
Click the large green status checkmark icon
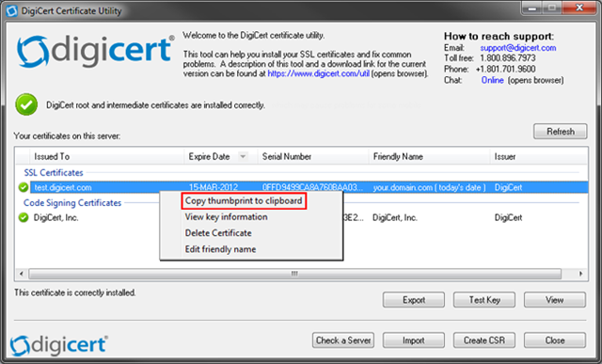tap(26, 104)
